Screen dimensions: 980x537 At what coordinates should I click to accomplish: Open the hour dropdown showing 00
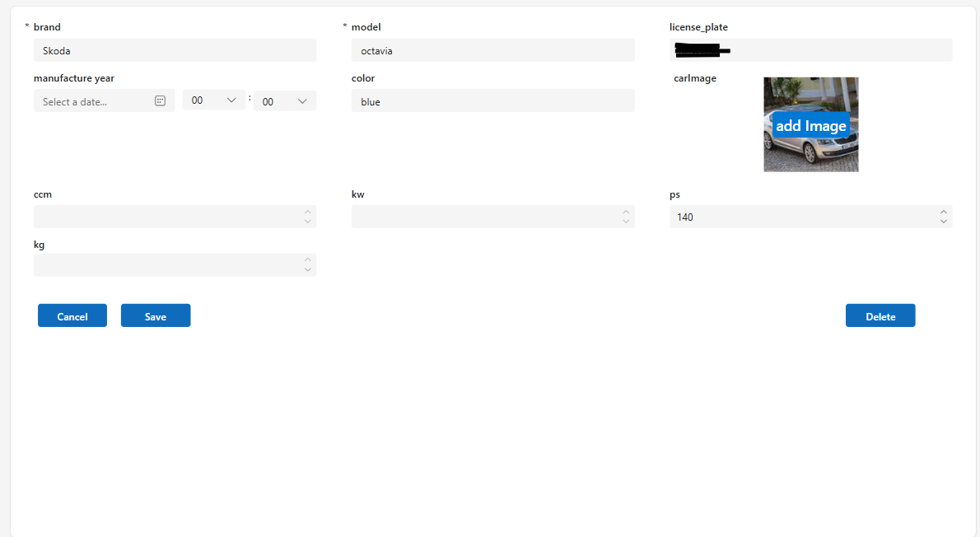[214, 100]
